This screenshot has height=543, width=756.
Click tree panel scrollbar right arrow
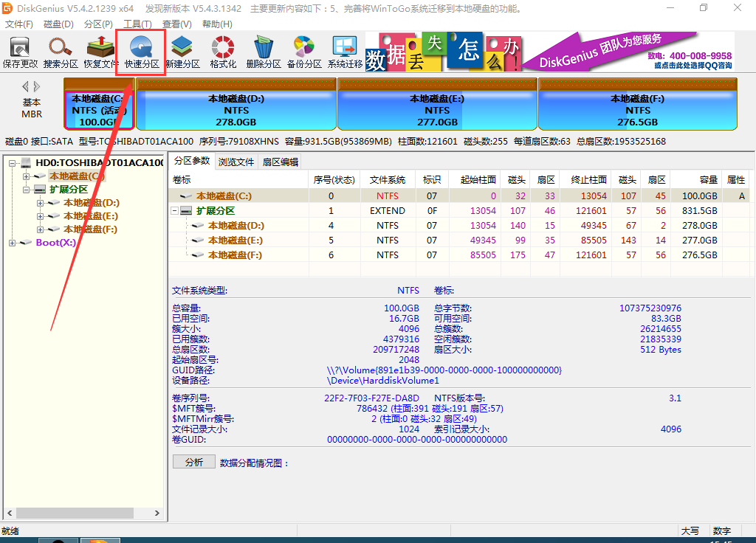click(157, 513)
